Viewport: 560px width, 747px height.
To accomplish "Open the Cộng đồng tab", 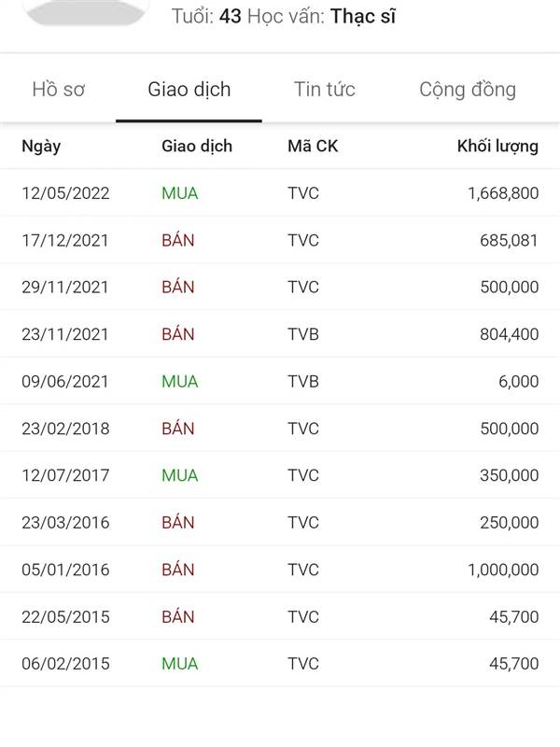I will [x=468, y=90].
